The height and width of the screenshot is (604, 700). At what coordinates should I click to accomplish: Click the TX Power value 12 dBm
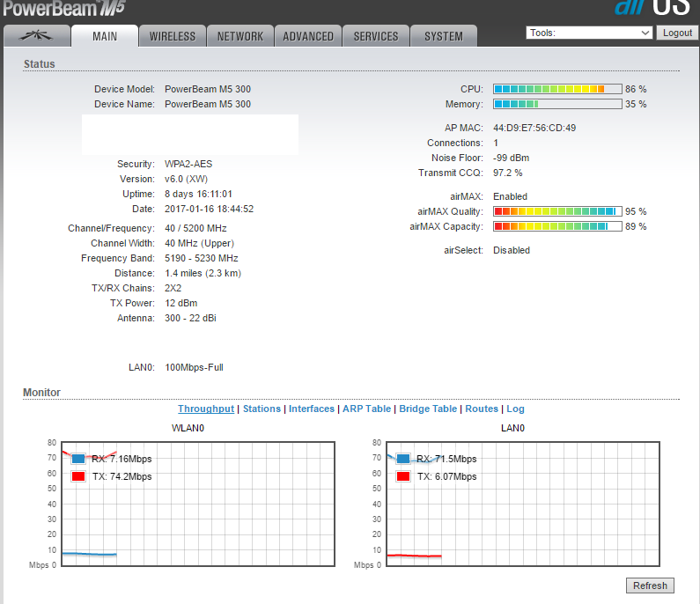pos(181,303)
